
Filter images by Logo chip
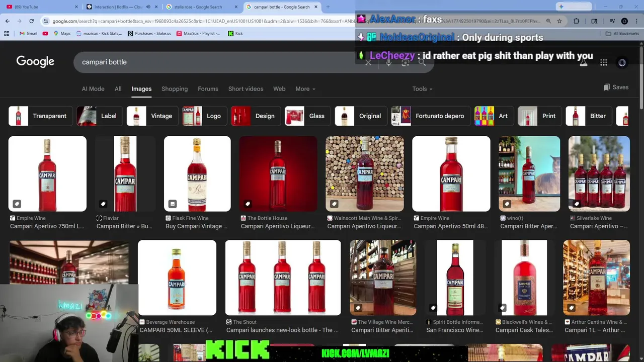click(x=204, y=116)
